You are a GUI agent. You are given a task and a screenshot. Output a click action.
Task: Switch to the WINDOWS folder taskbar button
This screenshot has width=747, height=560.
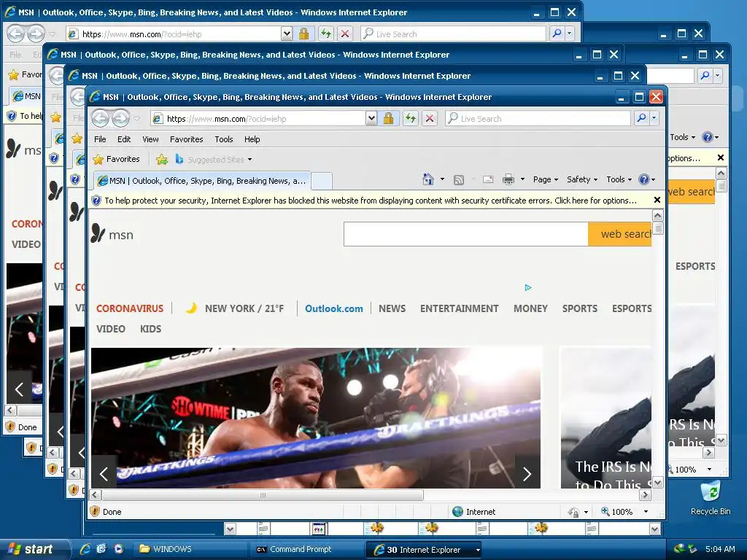pos(190,549)
